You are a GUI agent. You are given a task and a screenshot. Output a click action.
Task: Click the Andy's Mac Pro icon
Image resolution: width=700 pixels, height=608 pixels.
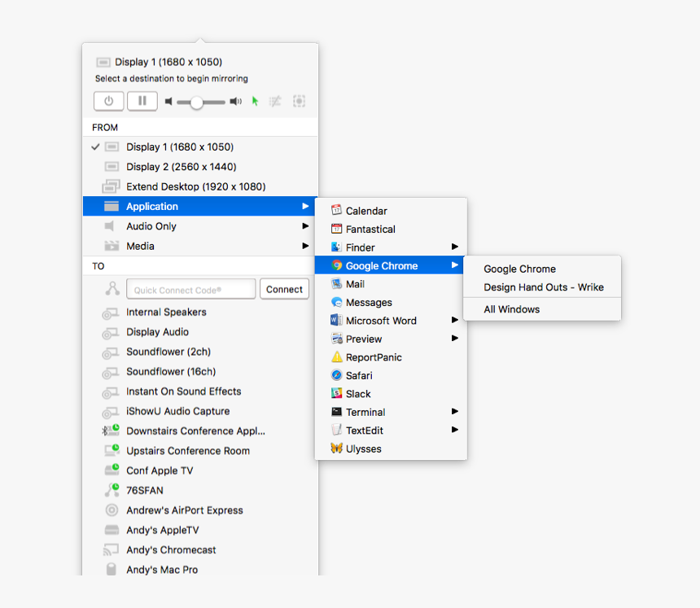click(x=112, y=569)
